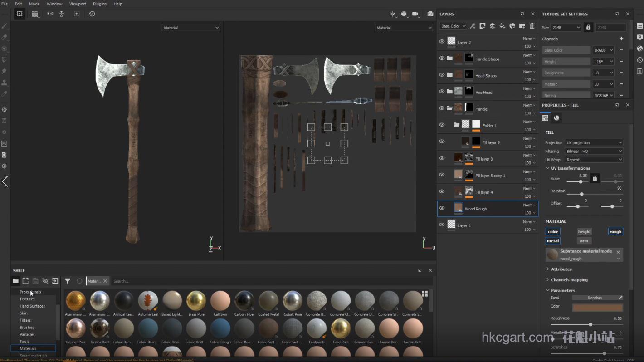Open the Viewport menu
The image size is (644, 362).
pyautogui.click(x=78, y=4)
